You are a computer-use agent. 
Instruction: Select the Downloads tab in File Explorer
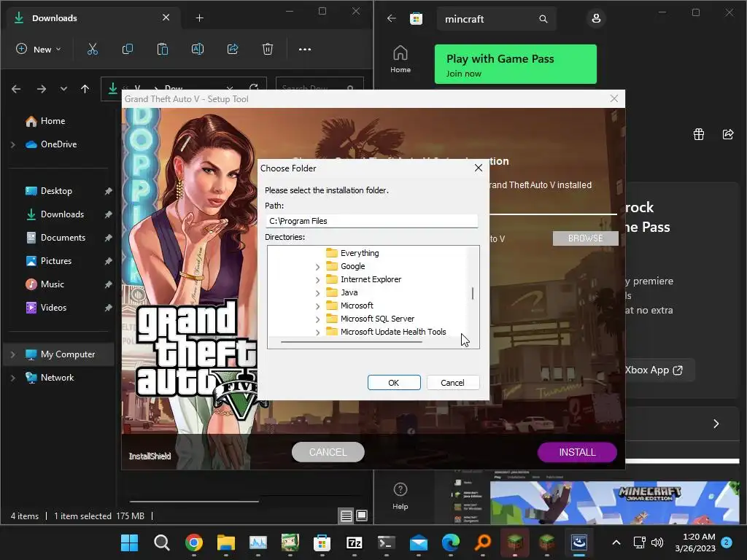[x=90, y=18]
